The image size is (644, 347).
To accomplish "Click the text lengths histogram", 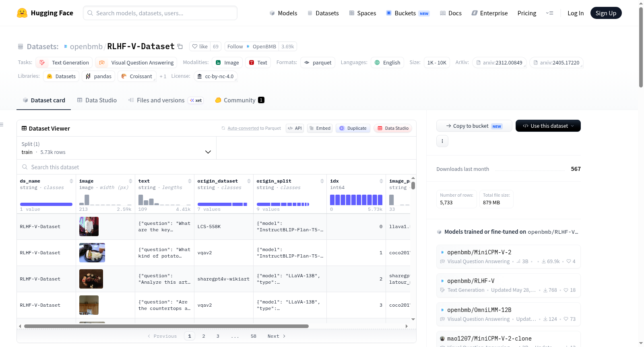I will (x=165, y=200).
